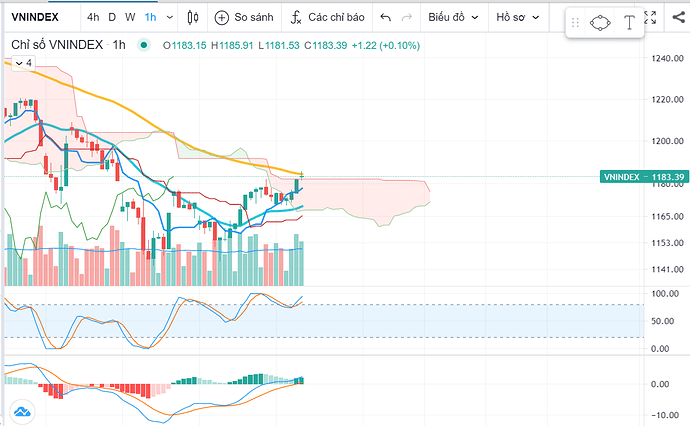Select the Text tool
Screen dimensions: 690x426
click(x=630, y=23)
